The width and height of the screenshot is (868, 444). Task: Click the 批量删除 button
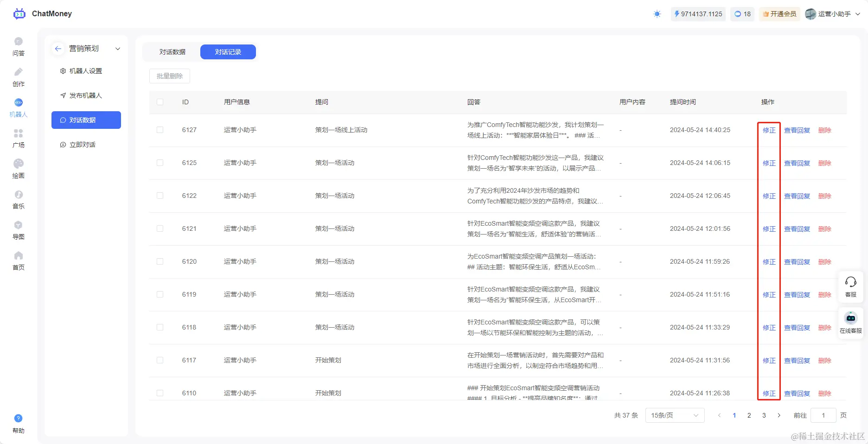(x=170, y=76)
